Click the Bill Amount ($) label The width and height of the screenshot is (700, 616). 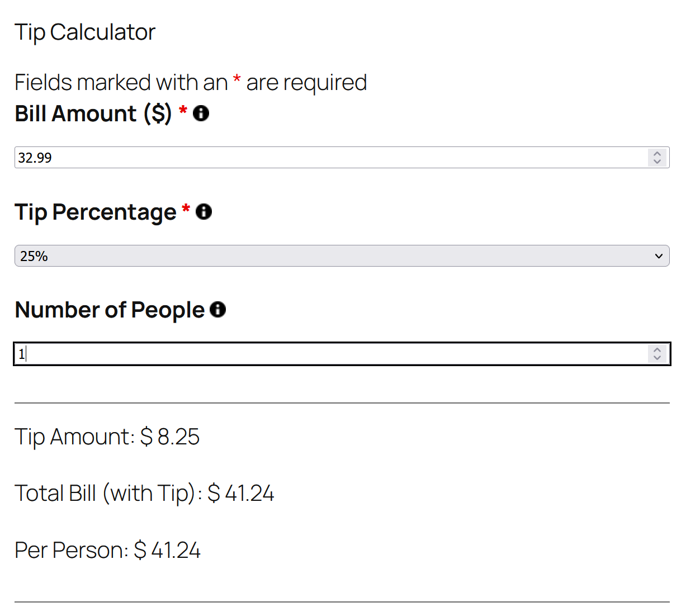[x=93, y=114]
